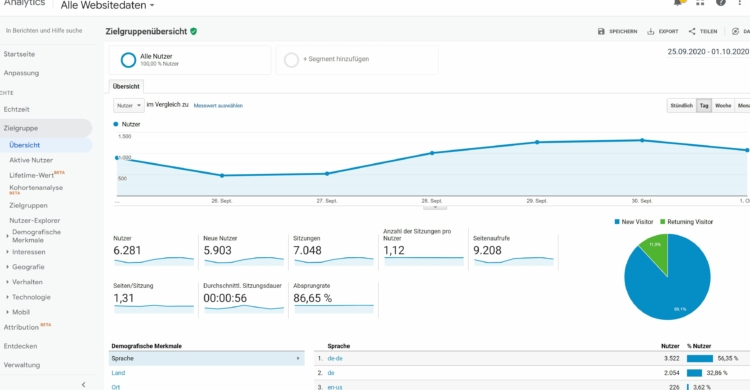The height and width of the screenshot is (390, 750).
Task: Click the Land demographic link
Action: tap(118, 373)
